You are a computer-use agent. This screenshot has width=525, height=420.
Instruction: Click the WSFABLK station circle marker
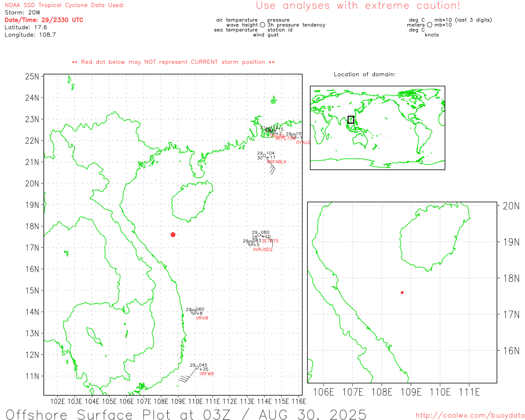point(265,155)
